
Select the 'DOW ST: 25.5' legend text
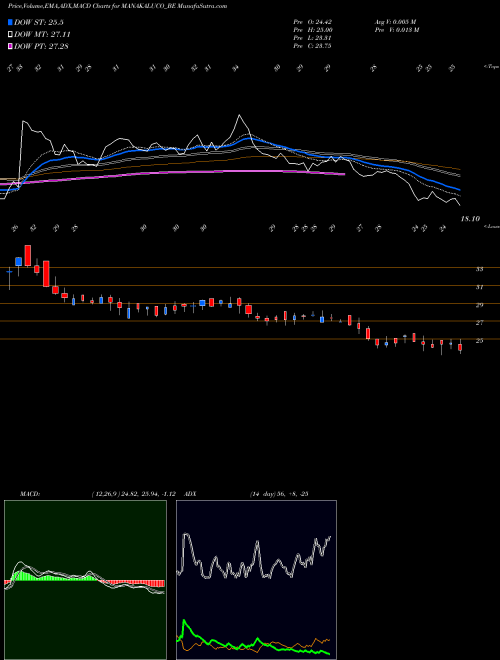(39, 22)
